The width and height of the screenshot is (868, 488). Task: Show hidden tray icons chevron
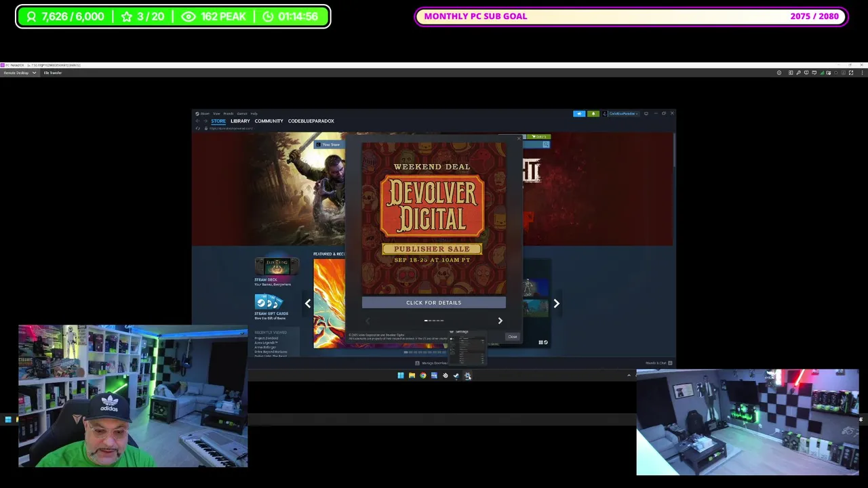click(629, 375)
